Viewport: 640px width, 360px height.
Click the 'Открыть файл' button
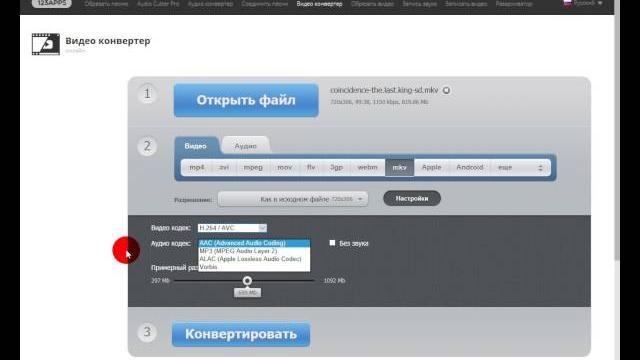[246, 100]
